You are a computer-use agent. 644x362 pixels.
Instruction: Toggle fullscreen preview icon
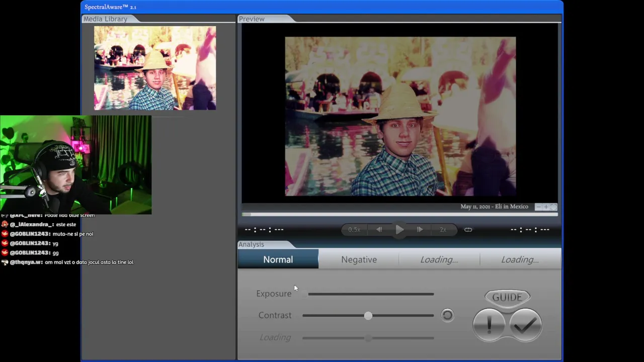point(553,207)
